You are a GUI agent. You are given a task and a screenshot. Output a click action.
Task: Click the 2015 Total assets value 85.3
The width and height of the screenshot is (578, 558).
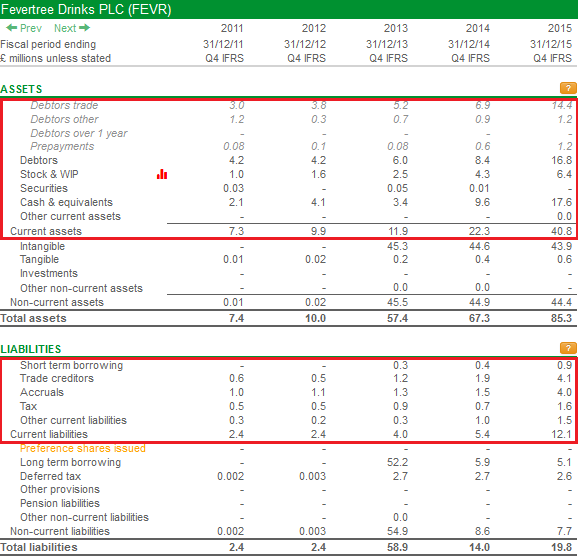coord(561,318)
